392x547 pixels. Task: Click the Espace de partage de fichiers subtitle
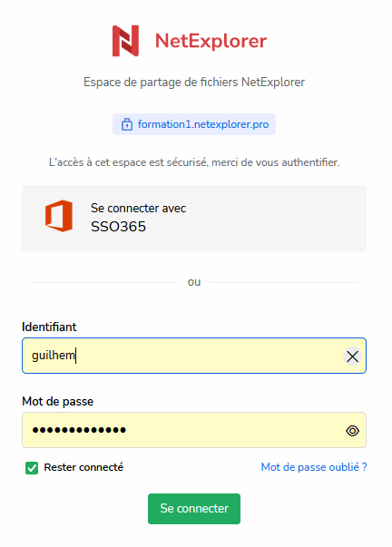(x=194, y=83)
